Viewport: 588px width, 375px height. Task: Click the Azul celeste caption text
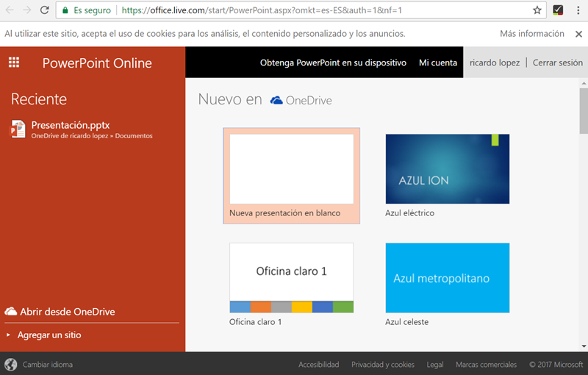click(407, 322)
